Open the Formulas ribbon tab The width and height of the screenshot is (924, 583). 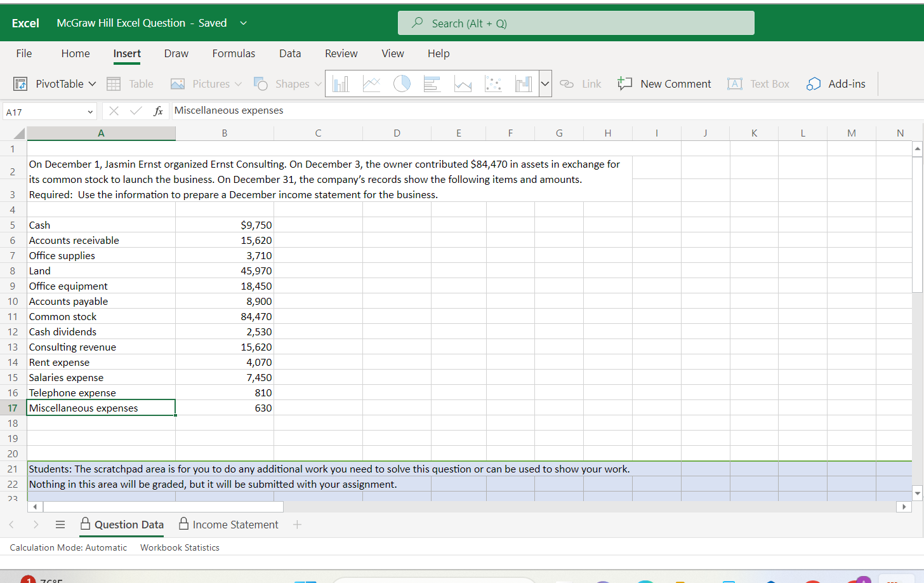[234, 54]
